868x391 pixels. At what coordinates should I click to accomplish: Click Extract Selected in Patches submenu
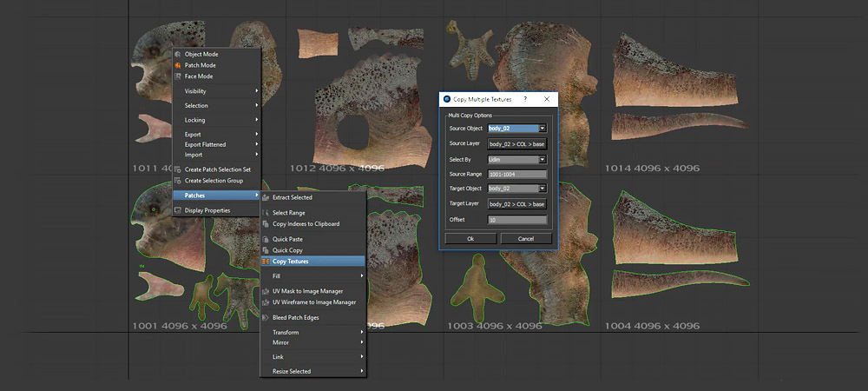coord(312,198)
